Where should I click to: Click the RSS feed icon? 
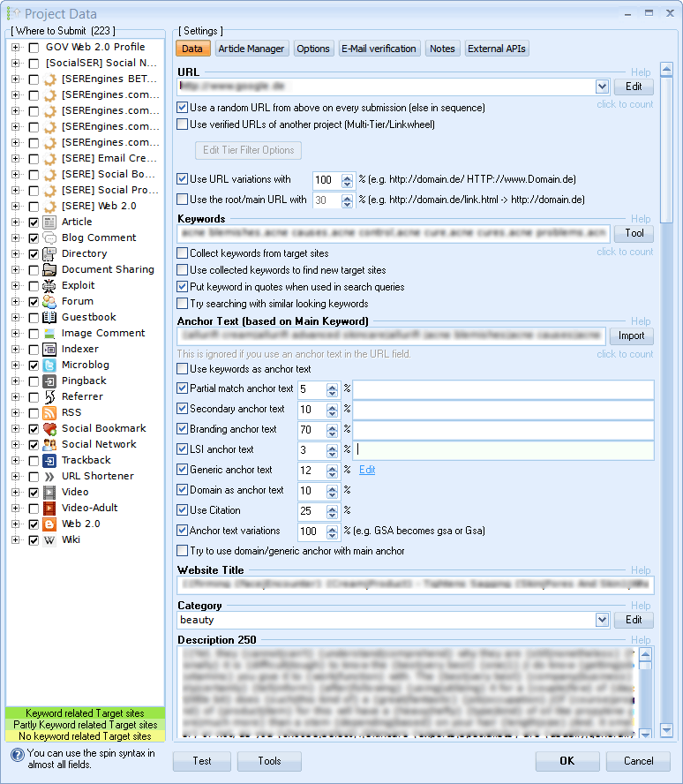tap(49, 412)
